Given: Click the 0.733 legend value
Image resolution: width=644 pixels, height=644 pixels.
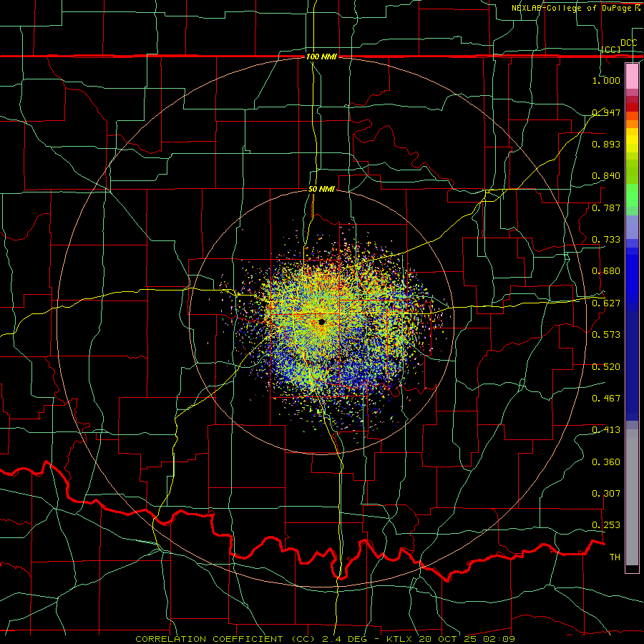Looking at the screenshot, I should [x=606, y=239].
